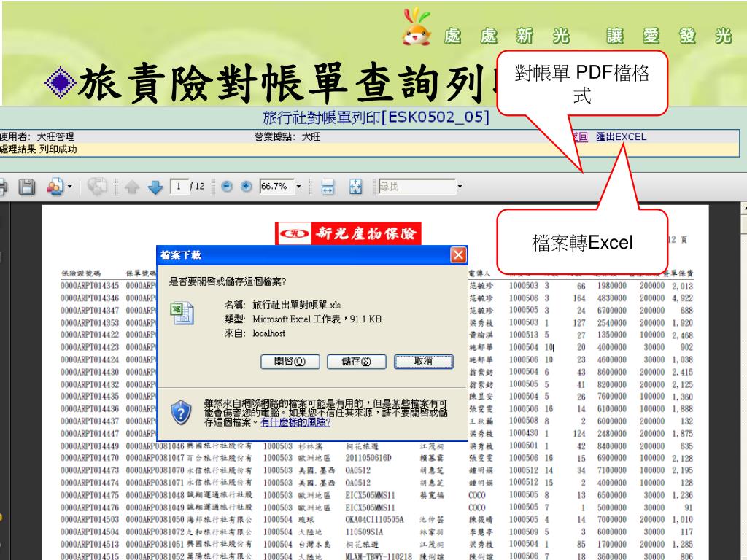Click the collaborate/share icon in the PDF toolbar

(x=55, y=187)
